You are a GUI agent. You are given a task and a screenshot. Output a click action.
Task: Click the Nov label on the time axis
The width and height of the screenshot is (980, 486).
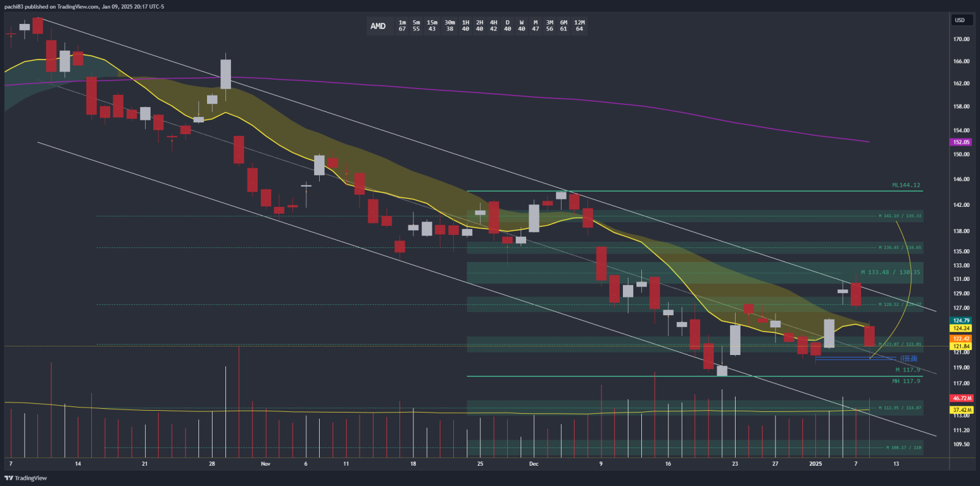tap(265, 464)
